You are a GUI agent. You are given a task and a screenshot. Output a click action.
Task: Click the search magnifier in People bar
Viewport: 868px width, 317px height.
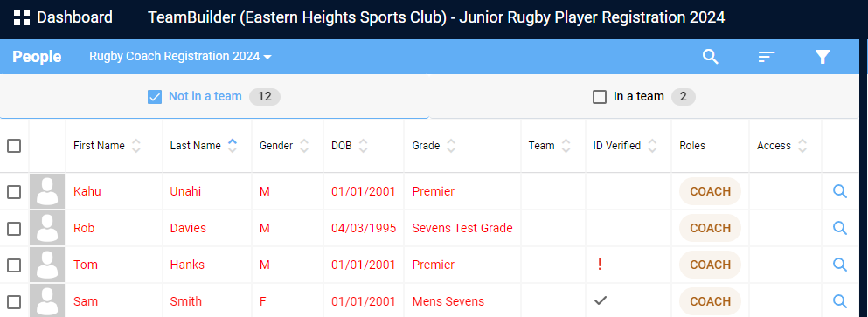click(x=711, y=57)
